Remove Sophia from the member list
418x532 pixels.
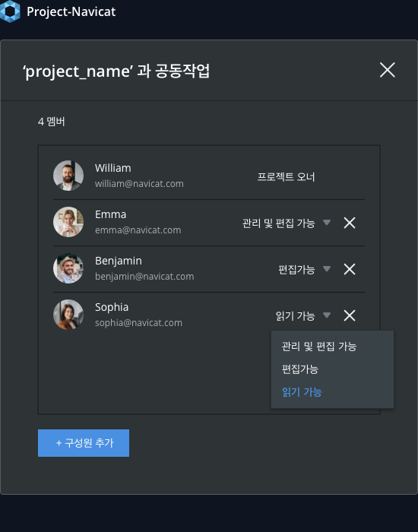click(350, 315)
